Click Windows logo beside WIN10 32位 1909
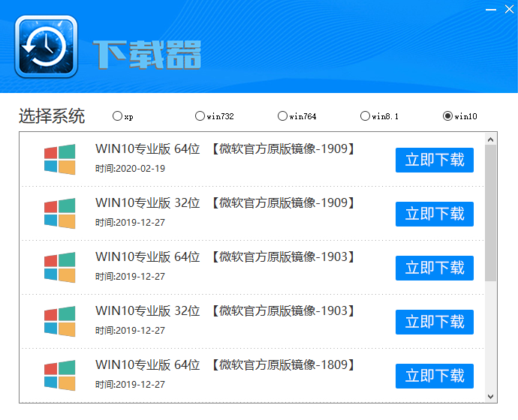Viewport: 518px width, 420px height. click(x=60, y=214)
